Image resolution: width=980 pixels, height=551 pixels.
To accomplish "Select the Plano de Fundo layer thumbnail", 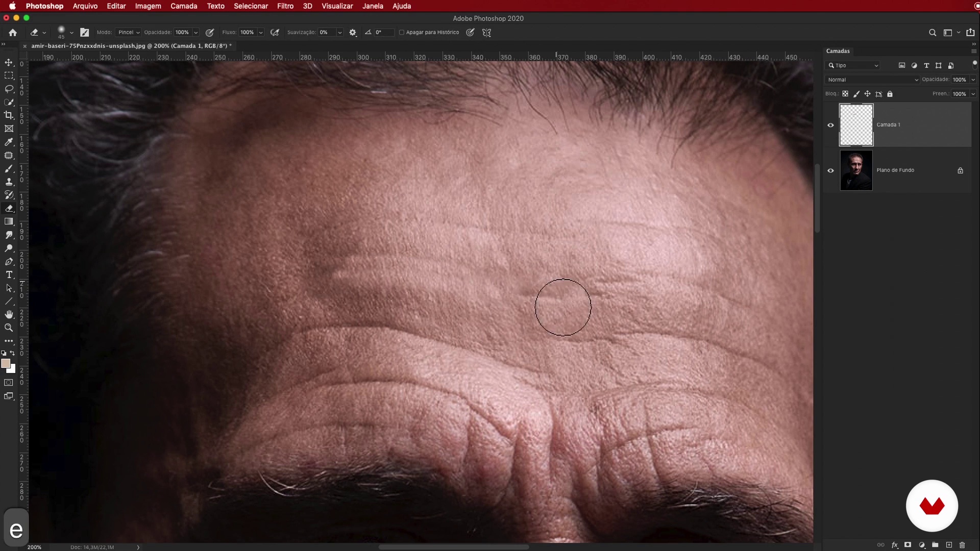I will tap(856, 170).
